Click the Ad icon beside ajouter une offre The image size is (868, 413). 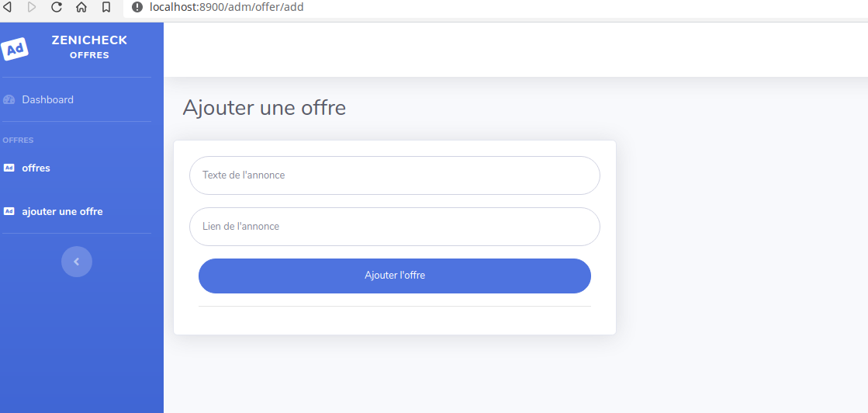click(9, 211)
